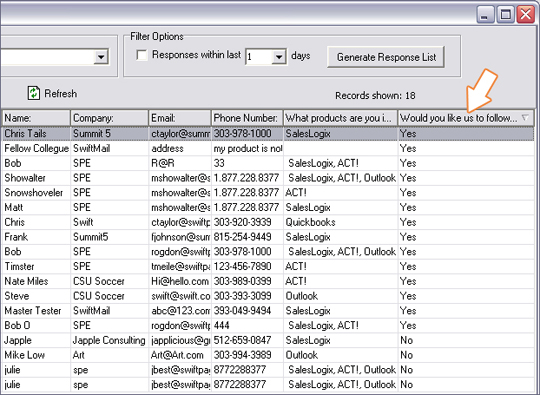Screen dimensions: 540x395
Task: Click the Nate Miles name cell
Action: (x=36, y=281)
